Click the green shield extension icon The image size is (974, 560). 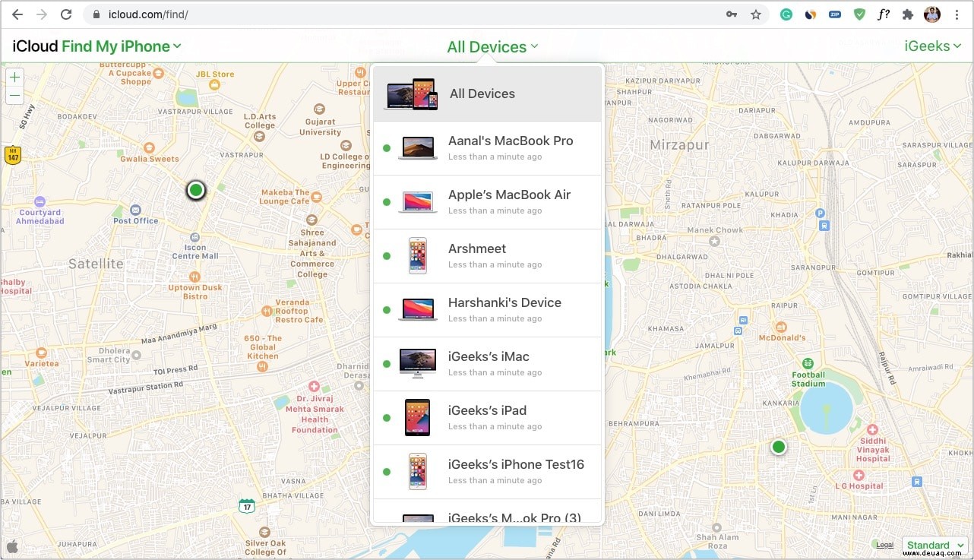click(859, 14)
